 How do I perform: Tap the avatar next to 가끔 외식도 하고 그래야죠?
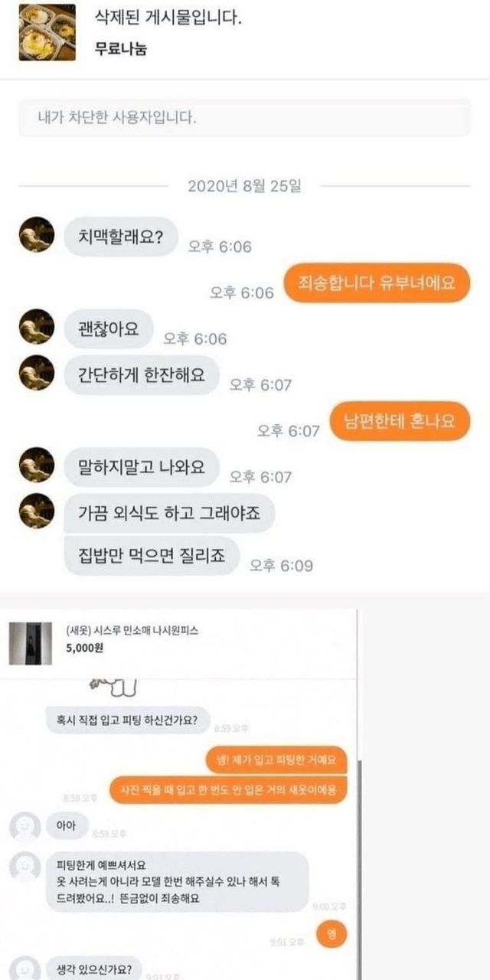tap(37, 512)
